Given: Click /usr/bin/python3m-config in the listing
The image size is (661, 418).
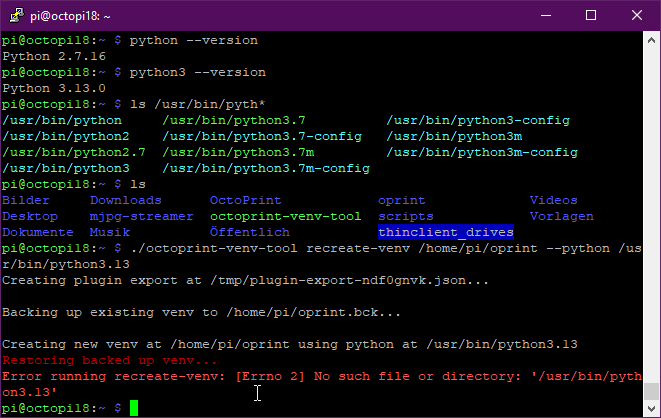Looking at the screenshot, I should point(482,152).
